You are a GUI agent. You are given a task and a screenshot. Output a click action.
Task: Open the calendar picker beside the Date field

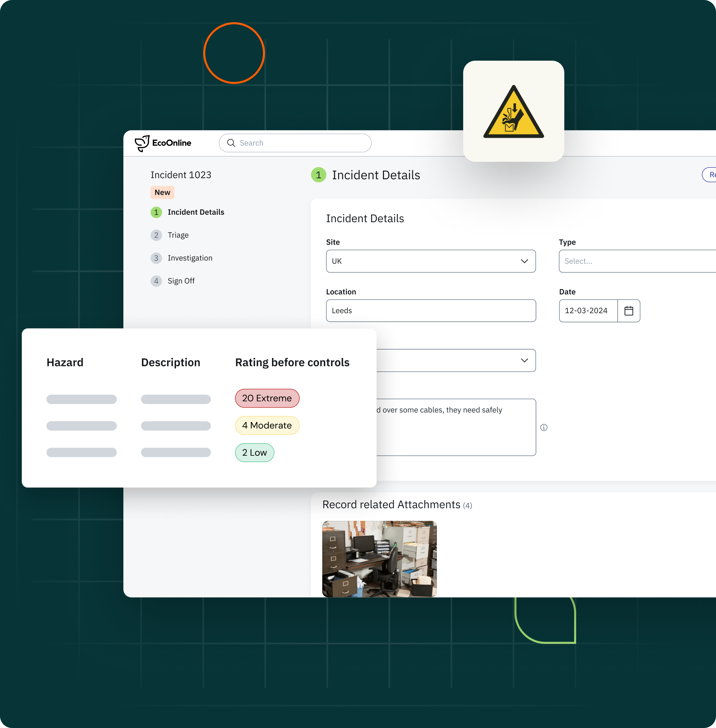(629, 311)
